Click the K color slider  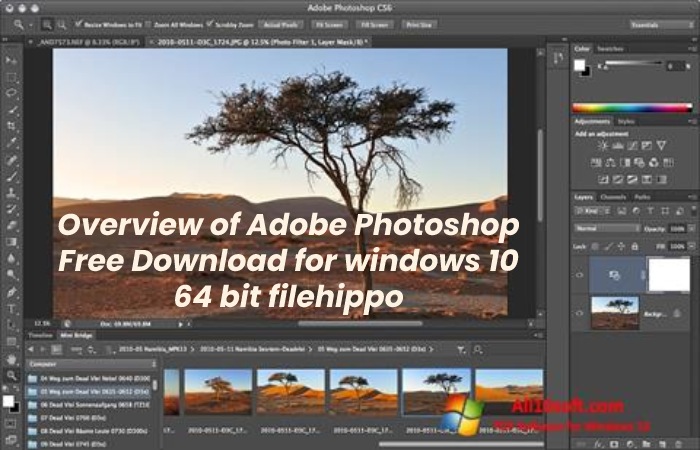coord(632,63)
